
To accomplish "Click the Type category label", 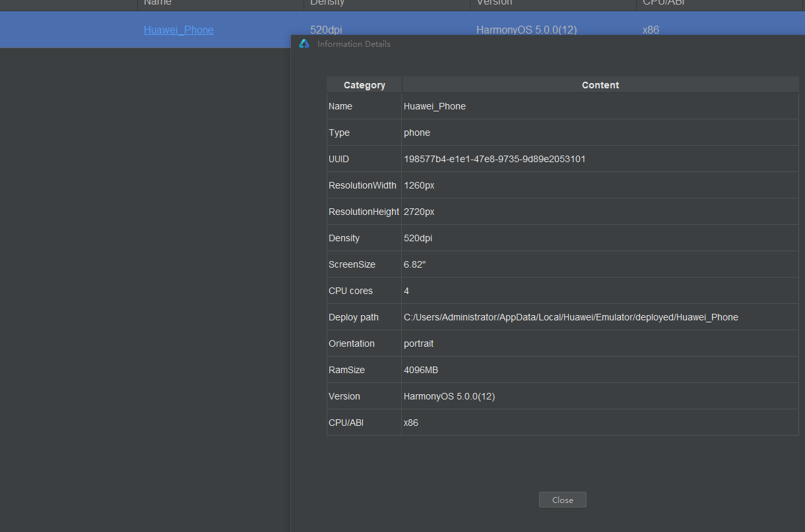I will click(339, 133).
